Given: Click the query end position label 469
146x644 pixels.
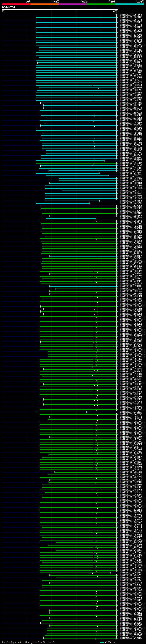Looking at the screenshot, I should pos(115,11).
